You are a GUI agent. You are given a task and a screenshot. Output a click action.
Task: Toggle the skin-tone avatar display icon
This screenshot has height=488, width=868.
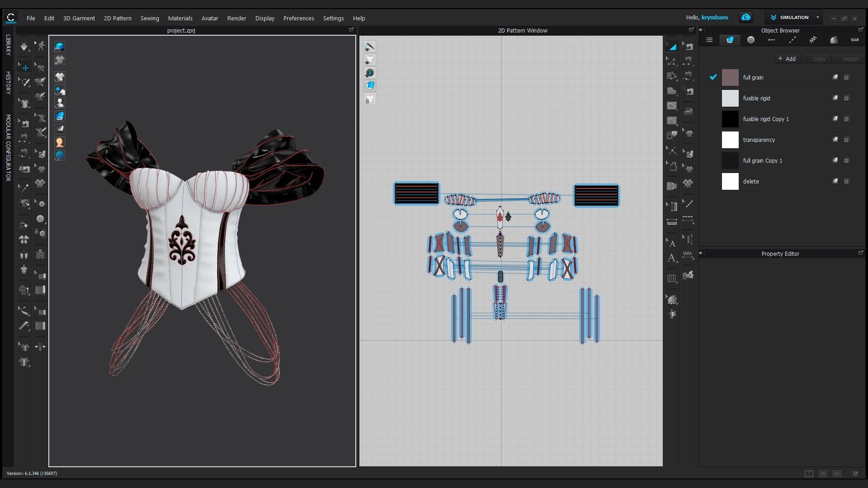coord(60,142)
